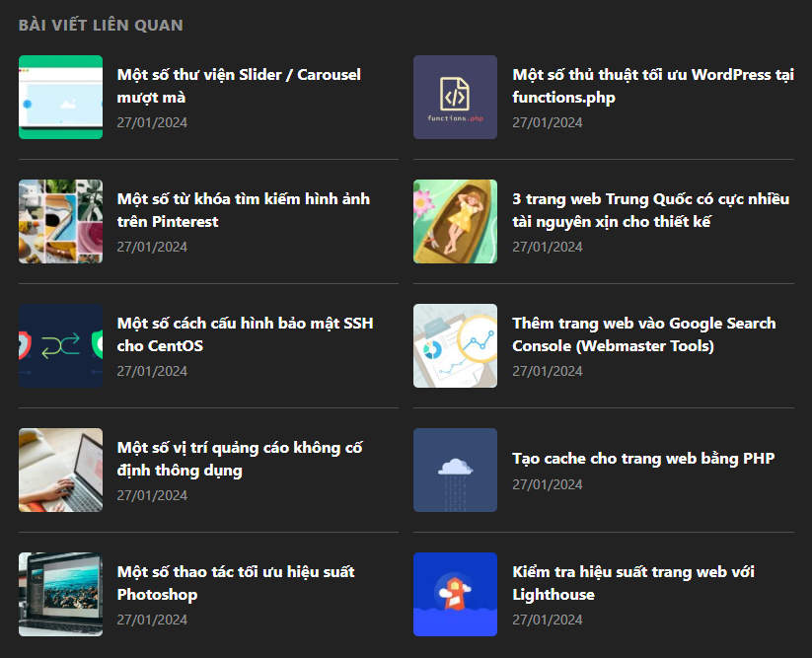Screen dimensions: 812x658
Task: Open the Pinterest collage thumbnail
Action: (x=60, y=222)
